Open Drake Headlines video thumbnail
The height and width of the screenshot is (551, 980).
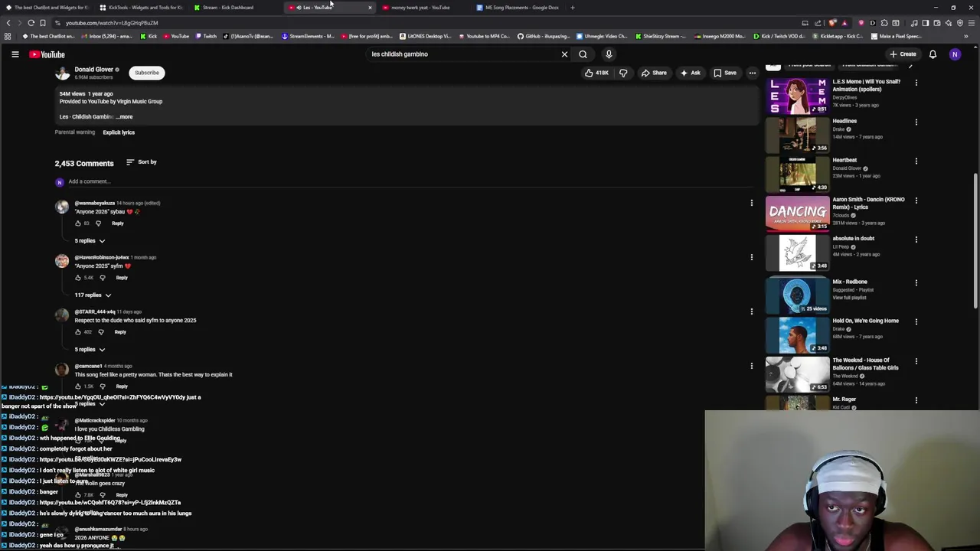[x=797, y=135]
